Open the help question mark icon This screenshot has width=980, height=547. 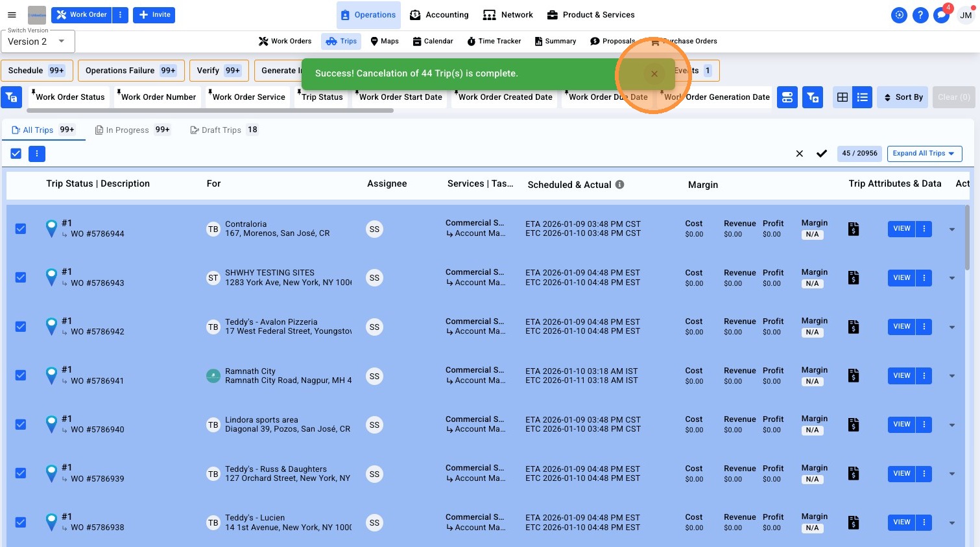tap(920, 15)
